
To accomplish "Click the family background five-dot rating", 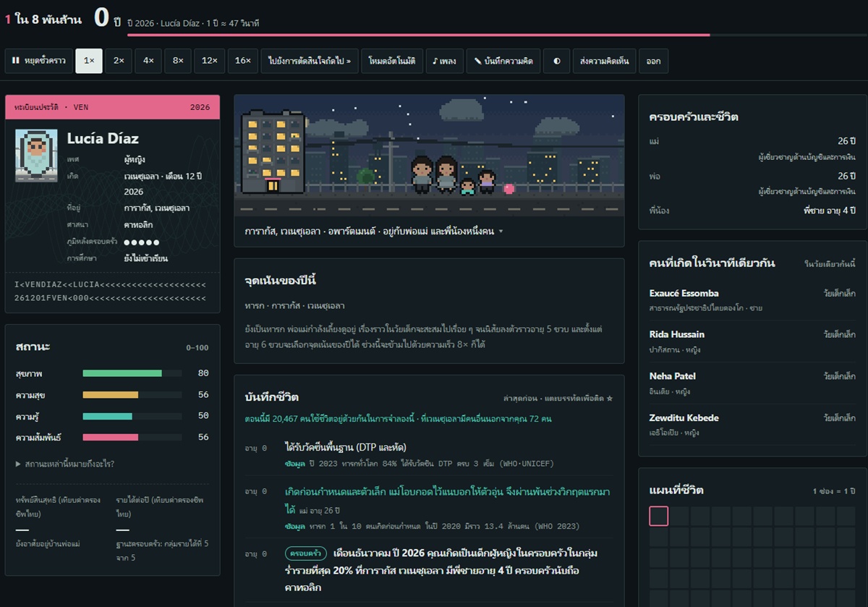I will tap(142, 242).
